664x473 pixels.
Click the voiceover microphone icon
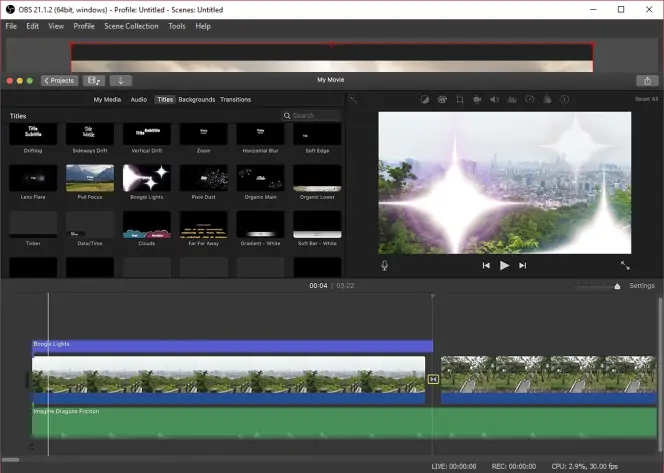coord(385,266)
